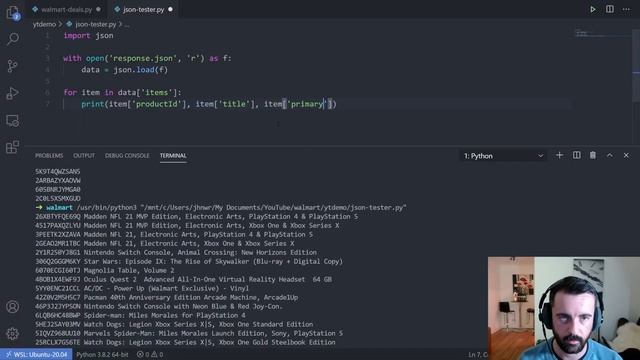Place cursor on 'import json' line
This screenshot has width=640, height=360.
pos(89,36)
